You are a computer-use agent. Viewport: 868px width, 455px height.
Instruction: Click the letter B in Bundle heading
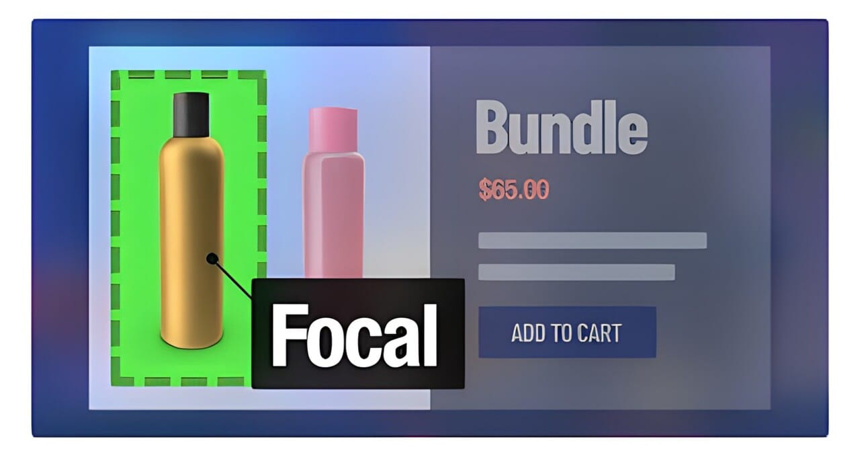(x=492, y=128)
